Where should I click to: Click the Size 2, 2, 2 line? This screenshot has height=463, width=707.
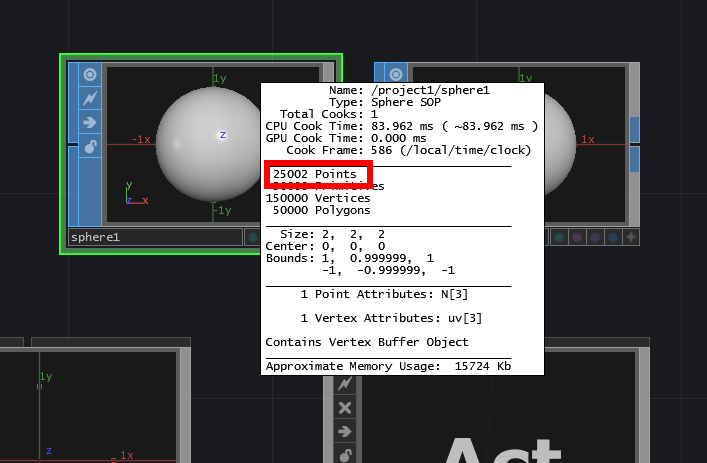coord(332,234)
